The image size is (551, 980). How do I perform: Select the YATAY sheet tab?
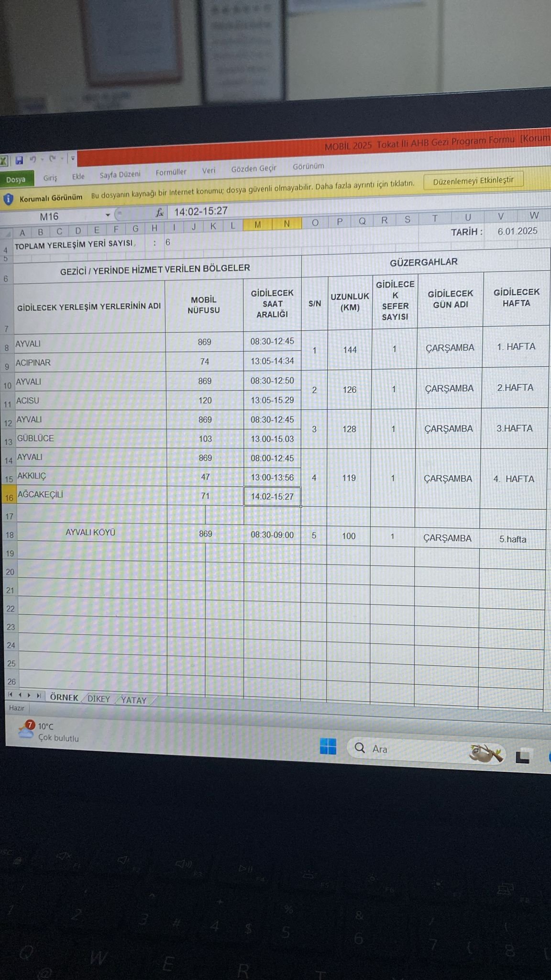click(133, 700)
